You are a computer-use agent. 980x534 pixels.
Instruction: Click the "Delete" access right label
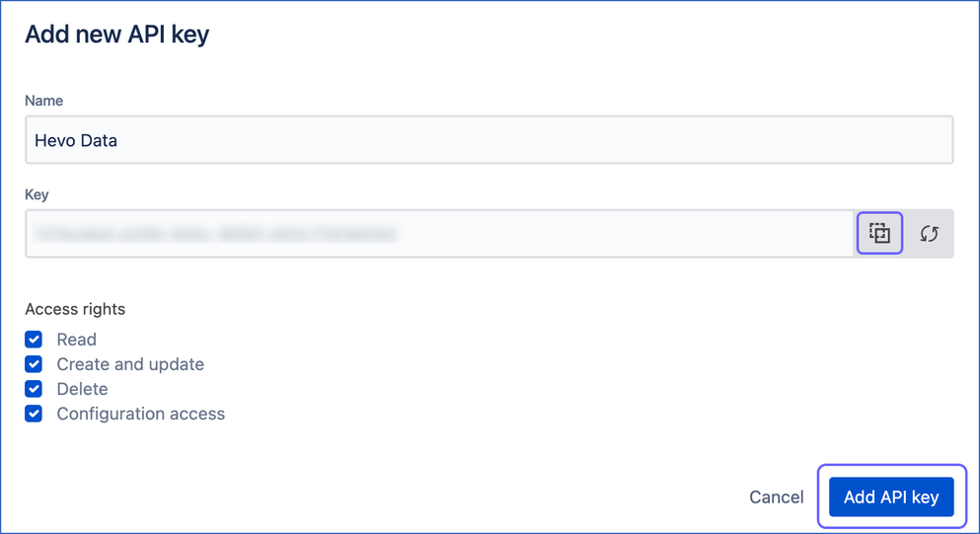coord(82,389)
